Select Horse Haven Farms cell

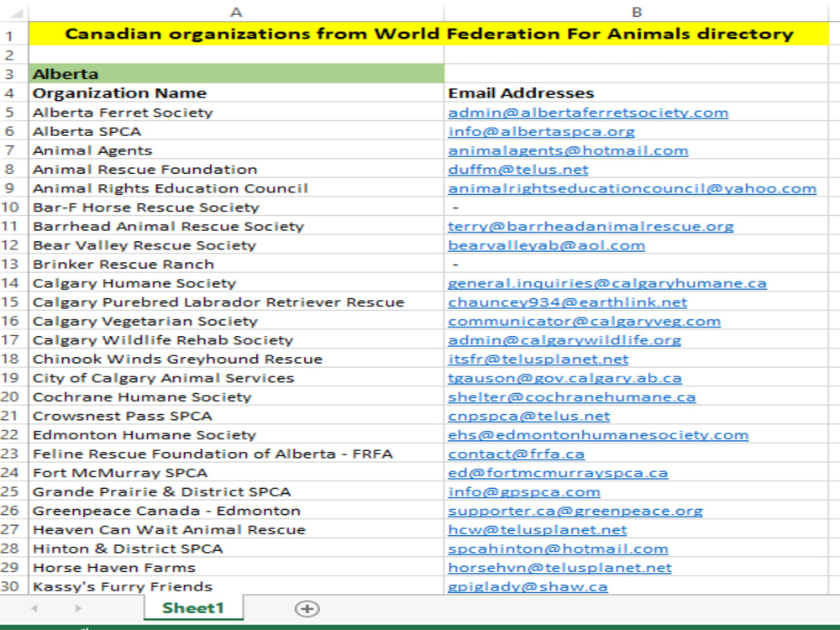(236, 568)
